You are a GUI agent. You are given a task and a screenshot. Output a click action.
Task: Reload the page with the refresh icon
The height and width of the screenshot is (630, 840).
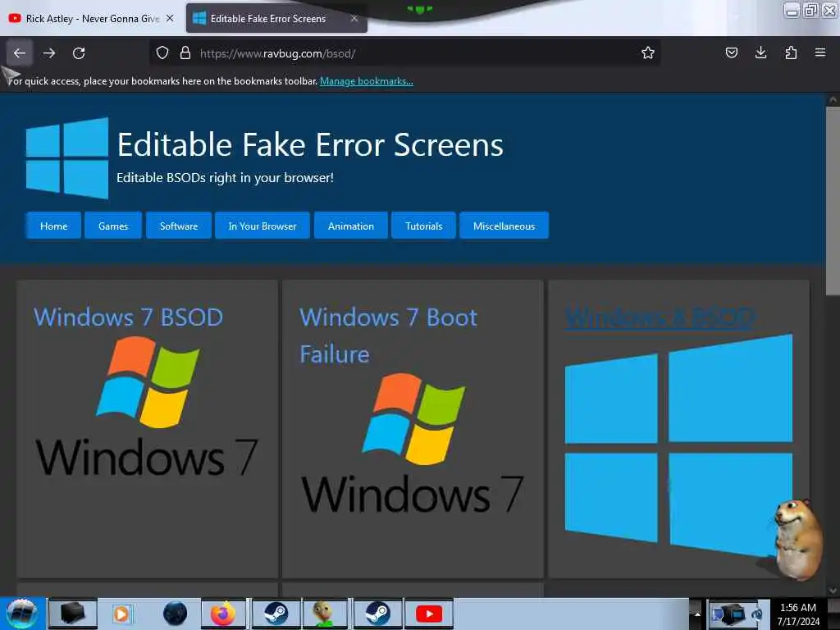point(79,53)
